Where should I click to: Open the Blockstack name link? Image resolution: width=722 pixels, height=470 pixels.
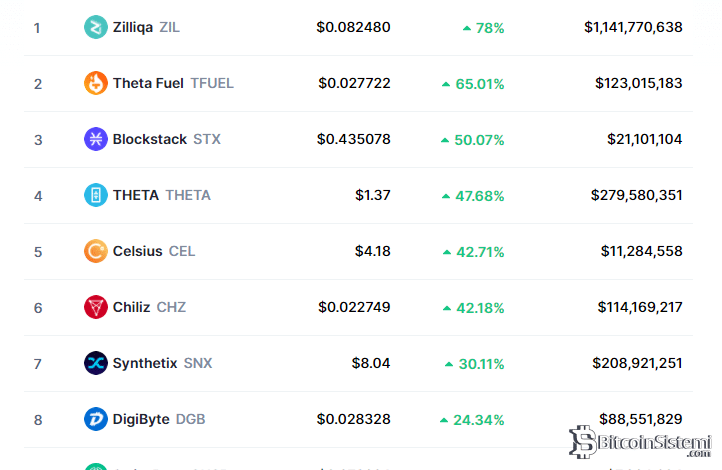[150, 140]
